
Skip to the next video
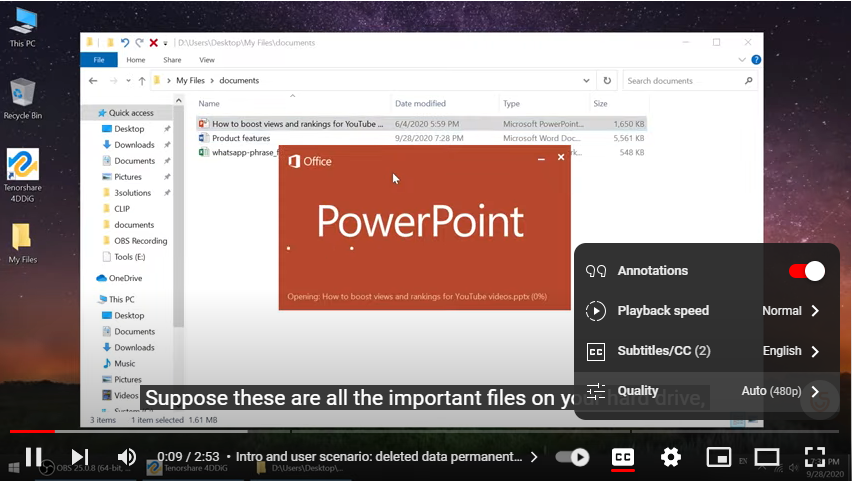coord(80,457)
